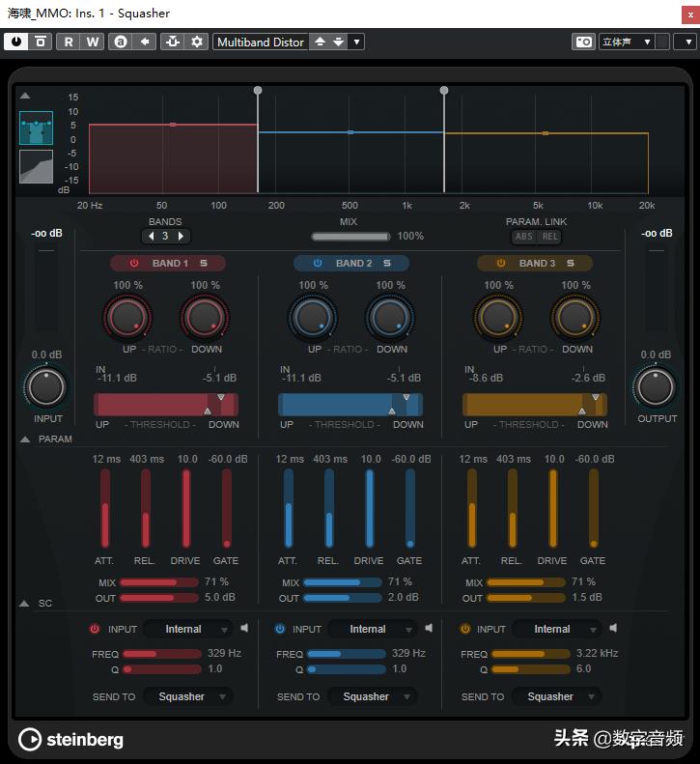Click the Band 1 side-chain FREQ 329 Hz slider

click(x=162, y=654)
